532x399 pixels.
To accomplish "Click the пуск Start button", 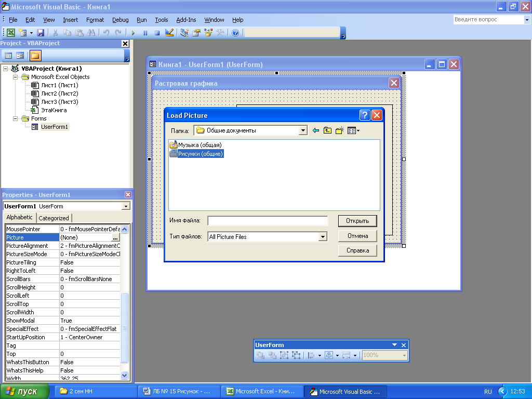I will pos(24,392).
